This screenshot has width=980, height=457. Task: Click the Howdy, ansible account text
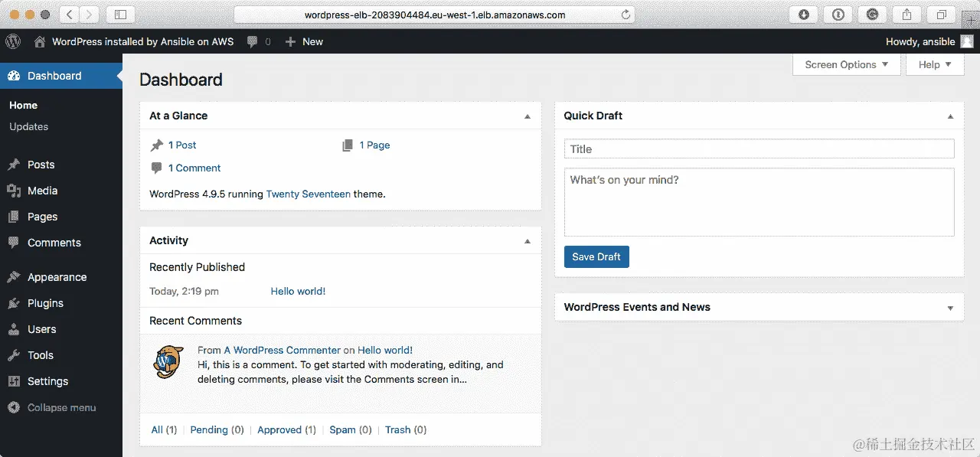920,41
